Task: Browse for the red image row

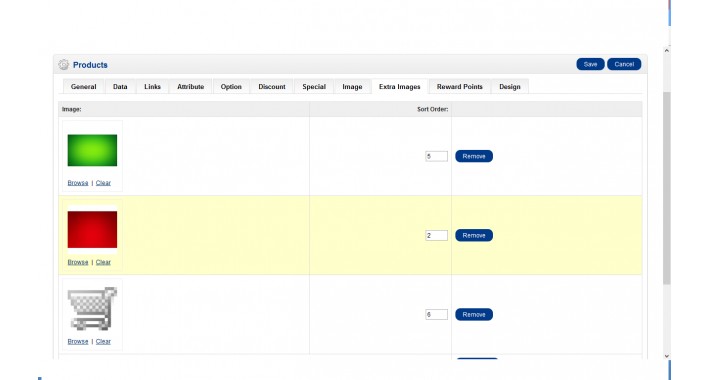Action: pos(78,262)
